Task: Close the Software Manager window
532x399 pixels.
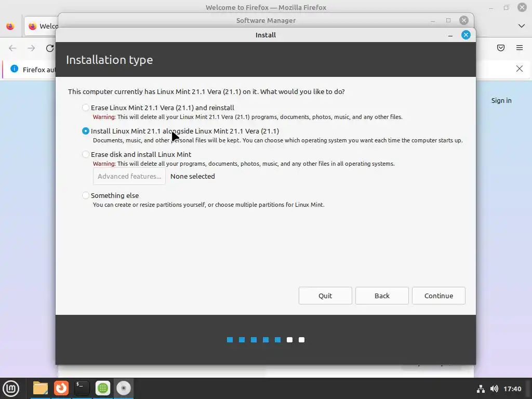Action: 464,20
